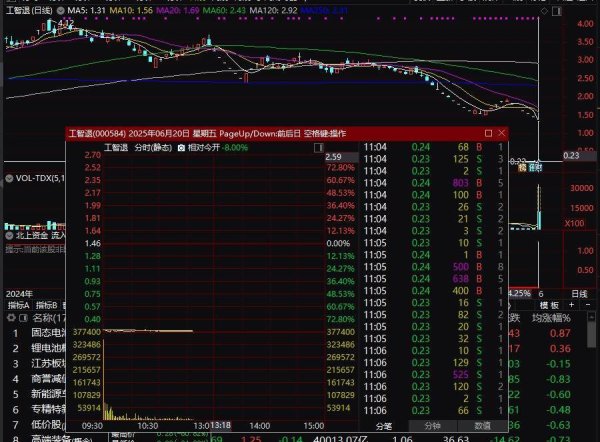This screenshot has width=600, height=442.
Task: Open list settings gear icon
Action: 11,318
